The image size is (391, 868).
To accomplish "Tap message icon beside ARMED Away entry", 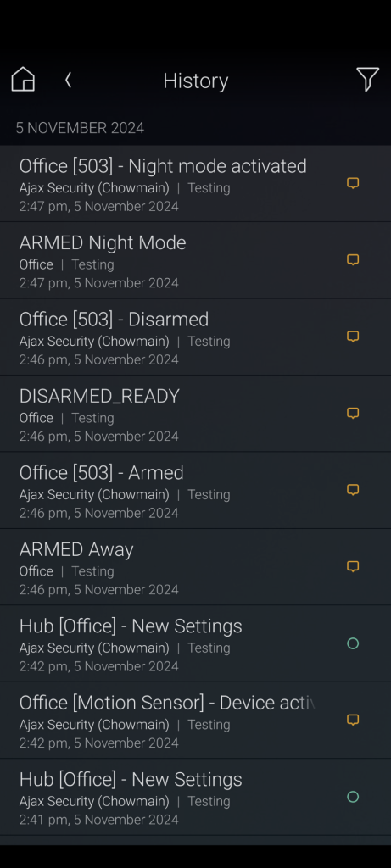I will coord(353,566).
